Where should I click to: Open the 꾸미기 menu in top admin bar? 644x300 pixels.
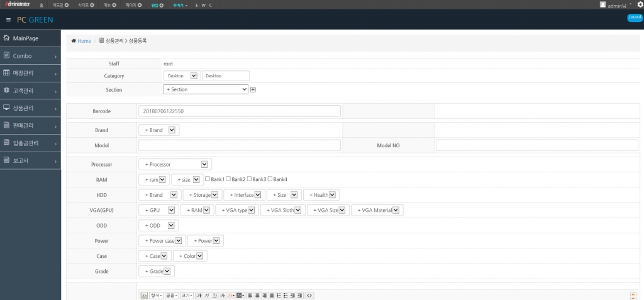point(180,5)
